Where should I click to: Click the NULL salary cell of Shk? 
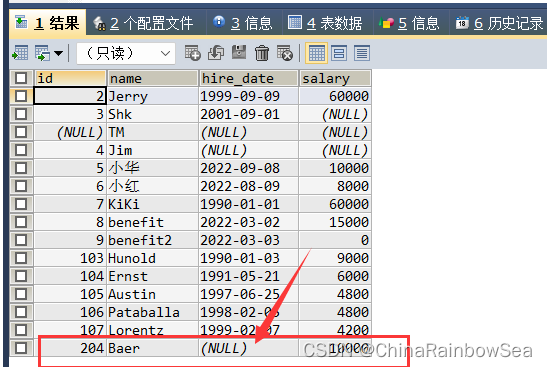point(335,114)
